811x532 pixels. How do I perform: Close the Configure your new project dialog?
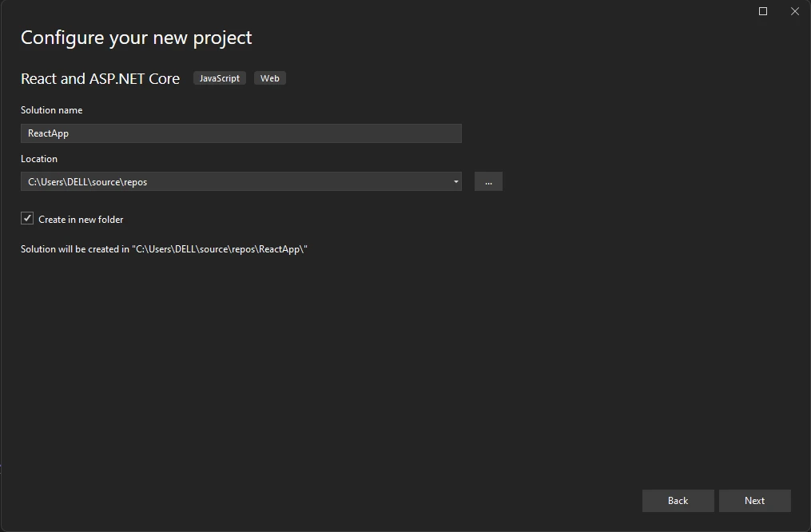pos(795,11)
